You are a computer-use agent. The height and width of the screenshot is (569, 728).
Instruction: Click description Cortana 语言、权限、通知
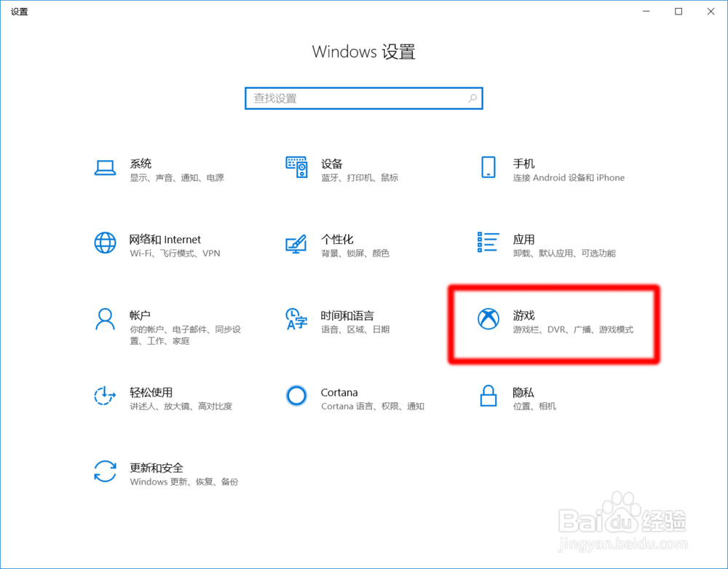(373, 407)
